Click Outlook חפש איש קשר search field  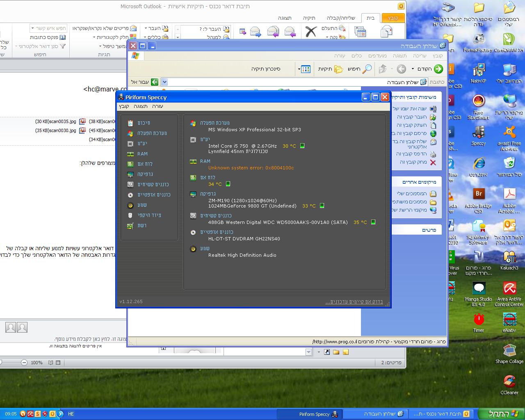point(48,28)
